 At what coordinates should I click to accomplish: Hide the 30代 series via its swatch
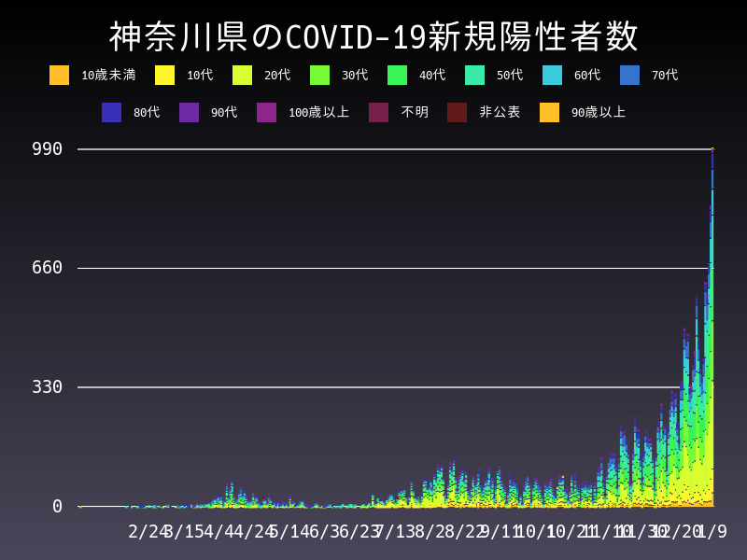pyautogui.click(x=319, y=75)
